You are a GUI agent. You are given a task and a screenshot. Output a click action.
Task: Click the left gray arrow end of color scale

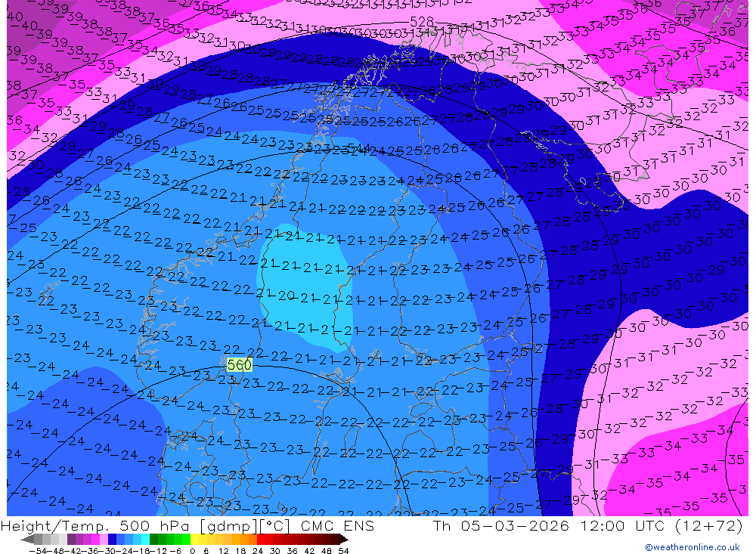27,540
